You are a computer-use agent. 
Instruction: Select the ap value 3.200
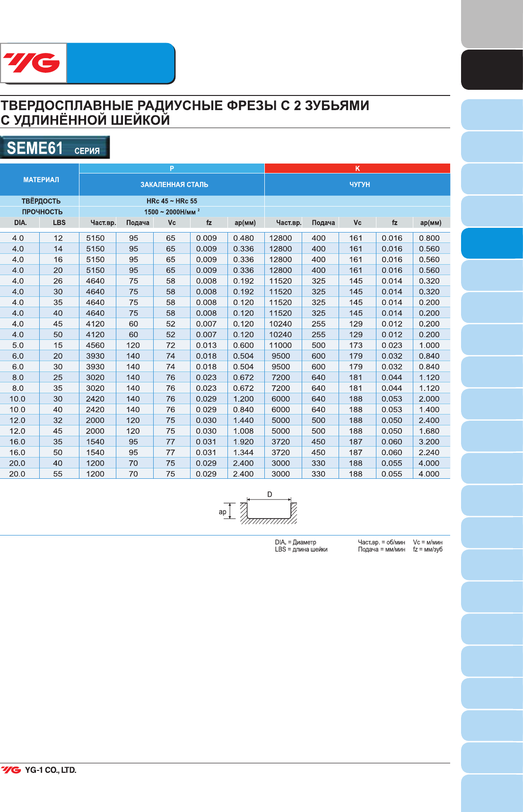(429, 441)
